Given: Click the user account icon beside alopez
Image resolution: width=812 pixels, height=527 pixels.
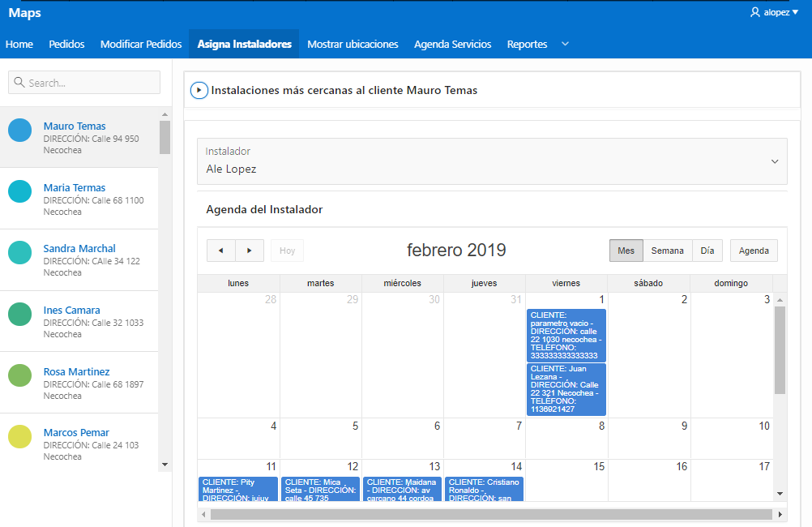Looking at the screenshot, I should [x=754, y=11].
